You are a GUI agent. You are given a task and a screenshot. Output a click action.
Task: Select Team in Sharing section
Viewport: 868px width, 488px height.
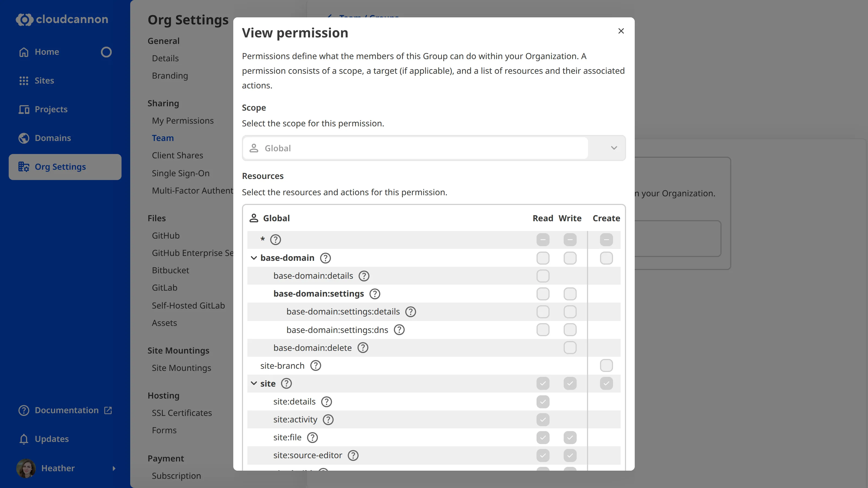click(x=163, y=138)
